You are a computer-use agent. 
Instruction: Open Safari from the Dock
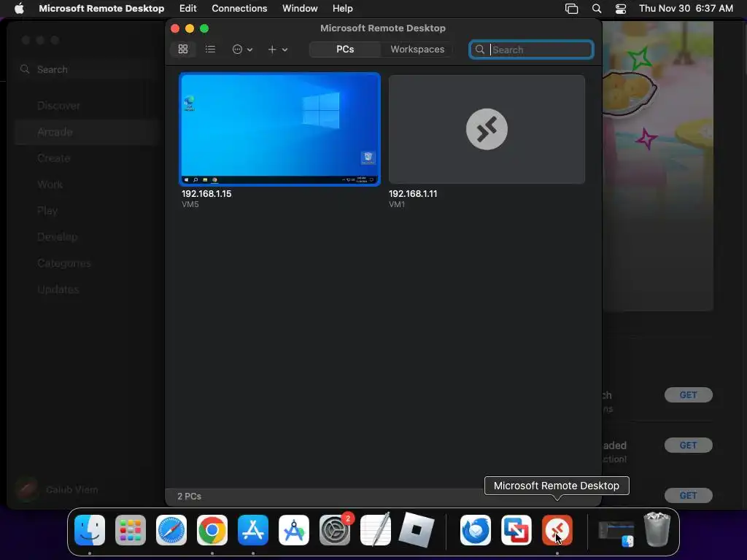coord(171,530)
